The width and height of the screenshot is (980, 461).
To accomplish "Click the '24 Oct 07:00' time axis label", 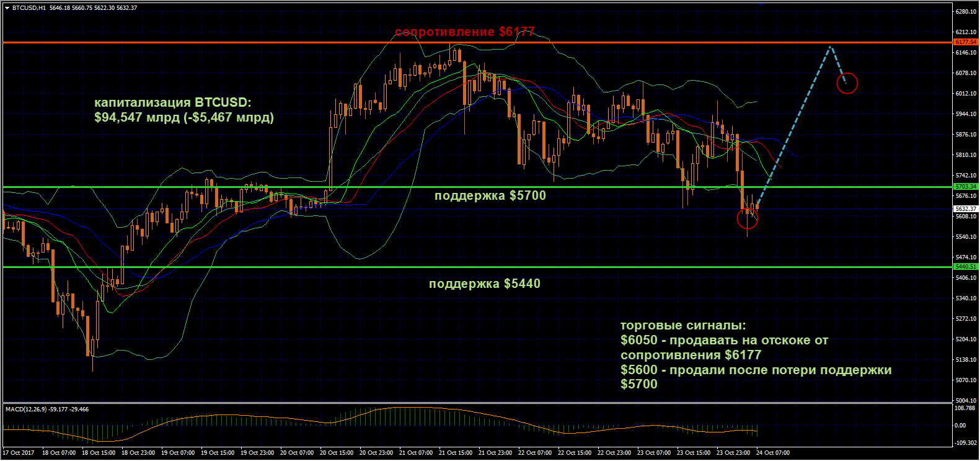I will pos(772,453).
